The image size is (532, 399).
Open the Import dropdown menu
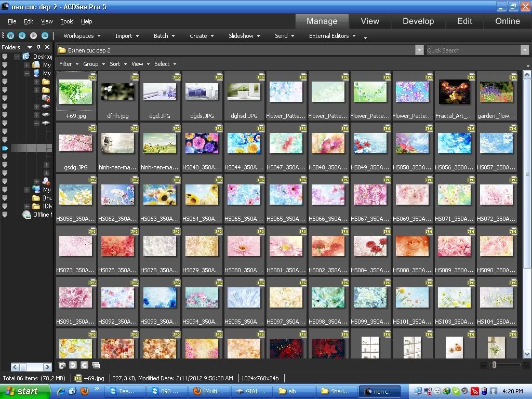coord(127,36)
